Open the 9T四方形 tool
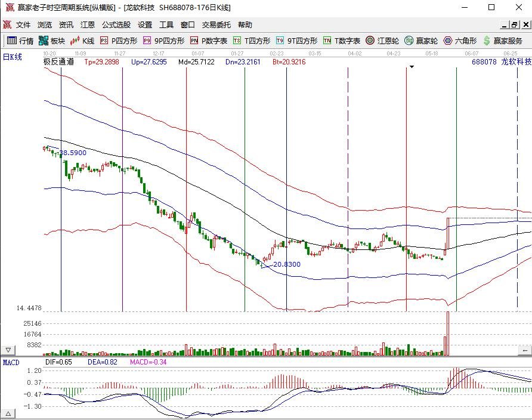Screen dimensions: 532x420 tap(297, 41)
